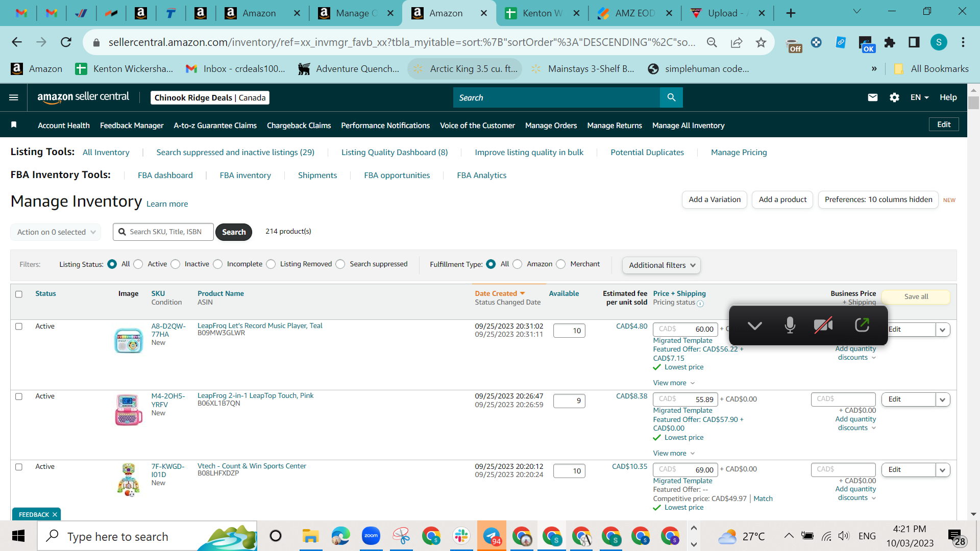Screen dimensions: 980x551
Task: Expand View more for LeapFrog Music Player
Action: pos(674,383)
